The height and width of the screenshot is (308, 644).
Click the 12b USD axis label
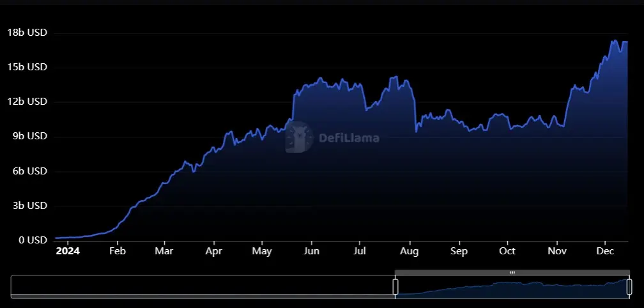[27, 102]
